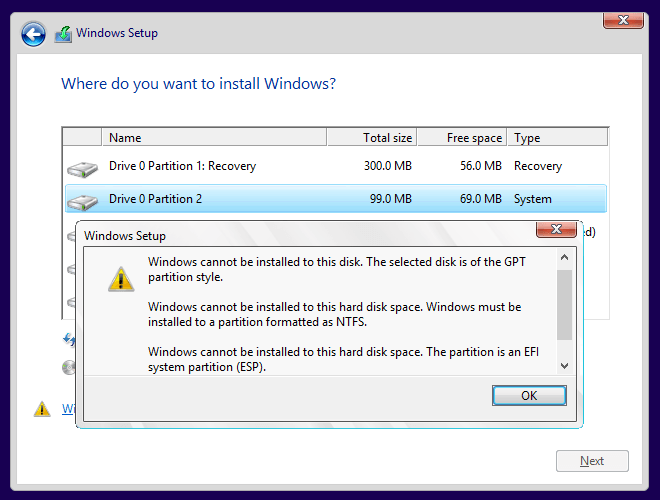Click the Windows Setup title icon
The width and height of the screenshot is (660, 500).
[x=63, y=34]
